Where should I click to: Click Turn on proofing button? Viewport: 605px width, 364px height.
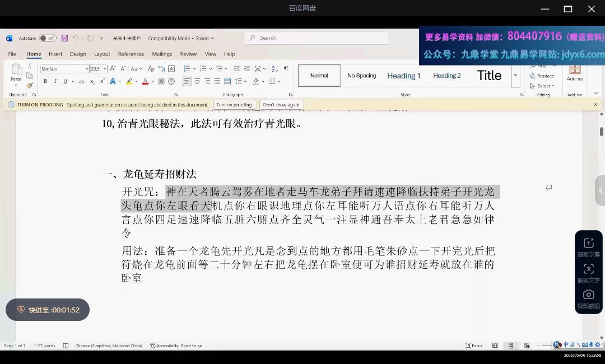click(x=234, y=105)
